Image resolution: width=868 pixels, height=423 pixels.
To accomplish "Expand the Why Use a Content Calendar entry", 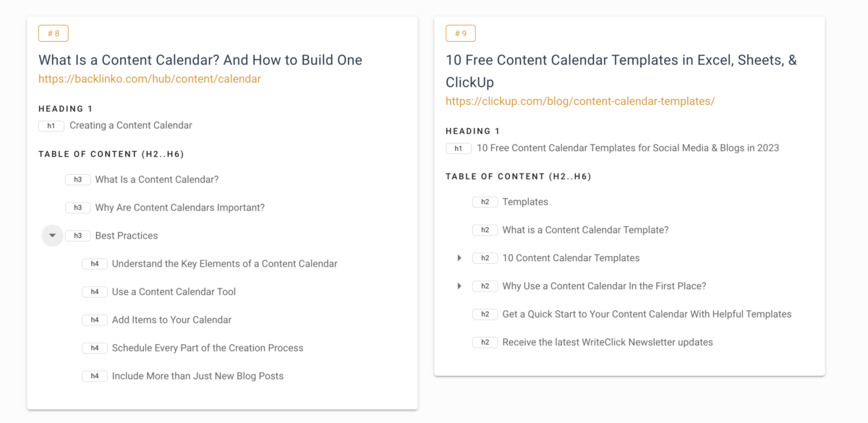I will point(460,286).
